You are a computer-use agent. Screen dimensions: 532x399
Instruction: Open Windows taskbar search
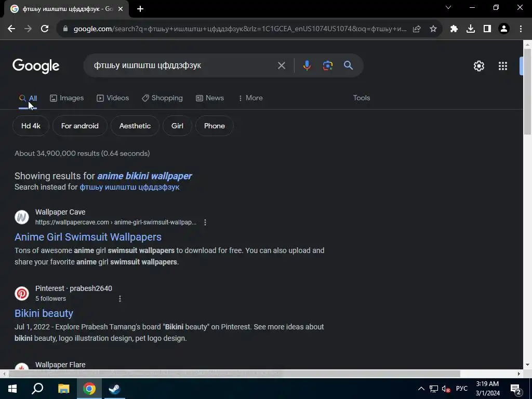tap(37, 389)
